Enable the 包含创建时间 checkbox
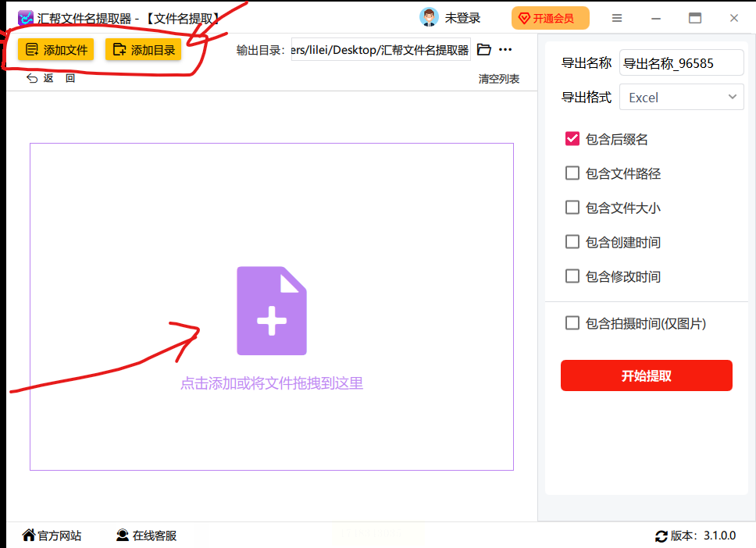 572,242
